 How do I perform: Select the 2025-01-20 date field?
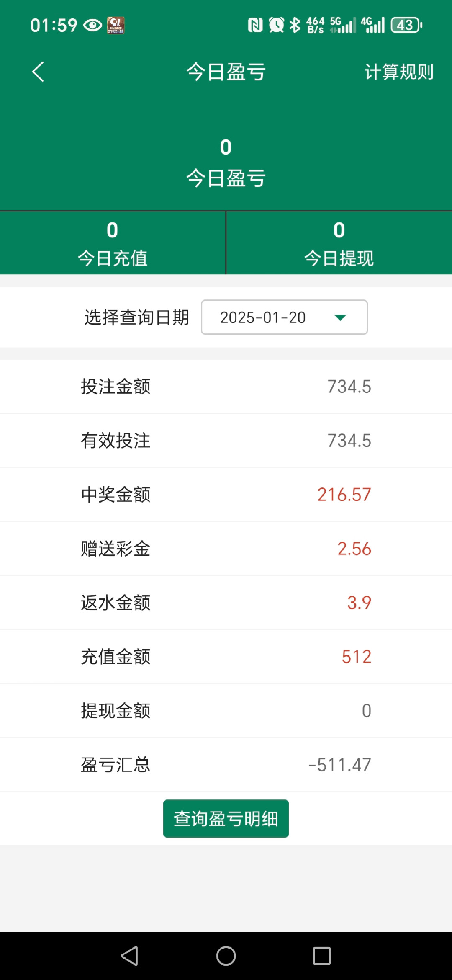(x=263, y=317)
